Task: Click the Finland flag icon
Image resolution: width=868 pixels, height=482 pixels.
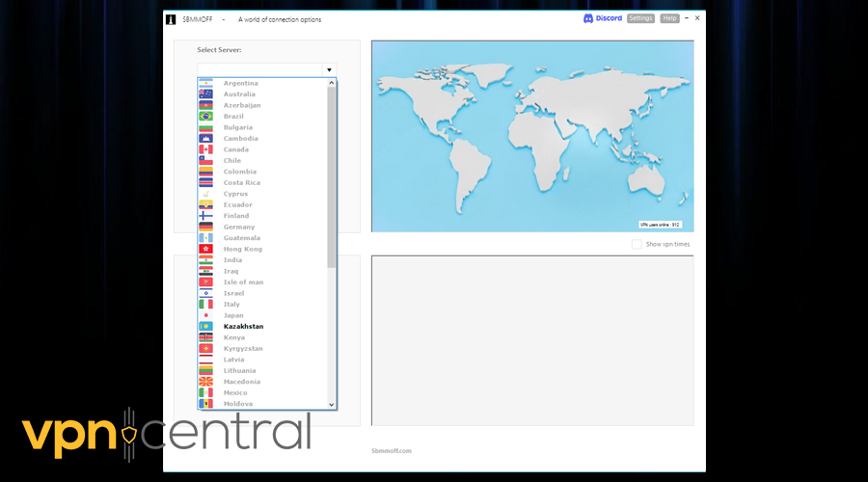Action: (205, 216)
